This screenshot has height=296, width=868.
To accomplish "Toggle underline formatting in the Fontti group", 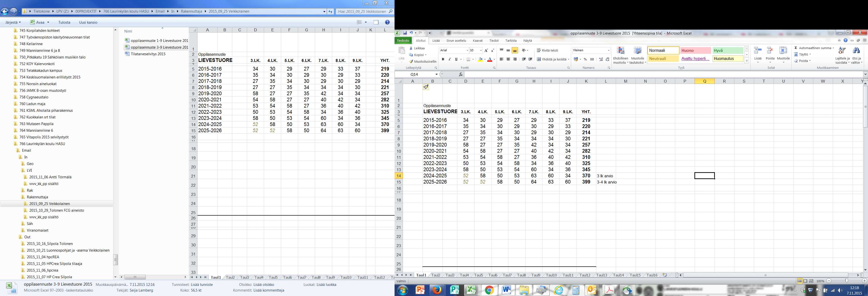I will (456, 59).
